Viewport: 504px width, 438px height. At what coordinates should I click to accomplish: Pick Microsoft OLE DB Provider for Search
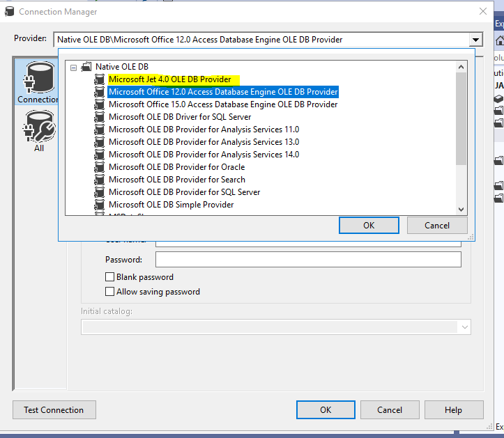pos(177,180)
